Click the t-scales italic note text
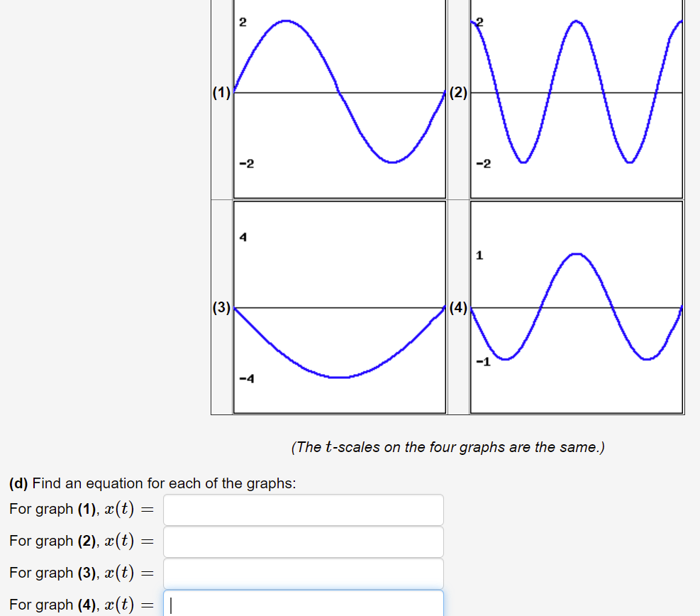This screenshot has width=700, height=616. coord(448,447)
